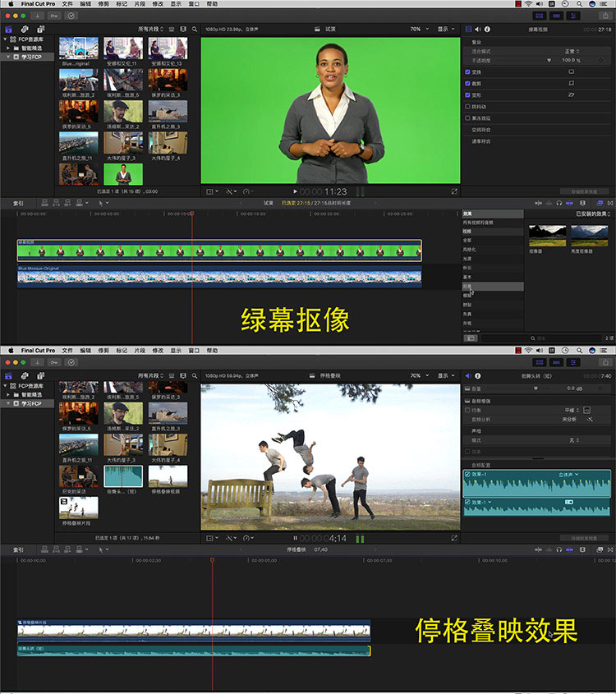Toggle the 变形 checkbox in upper inspector
The image size is (616, 694).
click(x=468, y=94)
